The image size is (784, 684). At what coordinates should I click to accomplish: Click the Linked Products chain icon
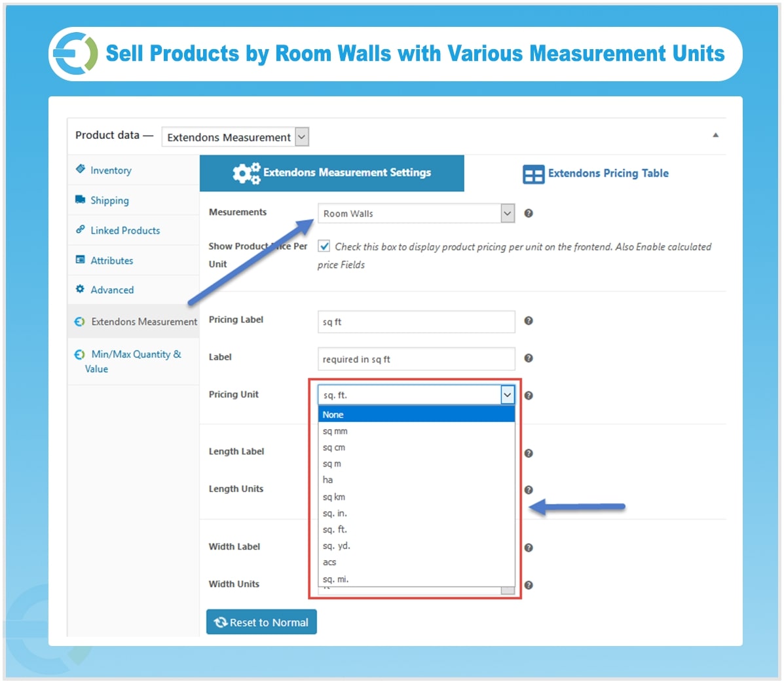pyautogui.click(x=80, y=229)
